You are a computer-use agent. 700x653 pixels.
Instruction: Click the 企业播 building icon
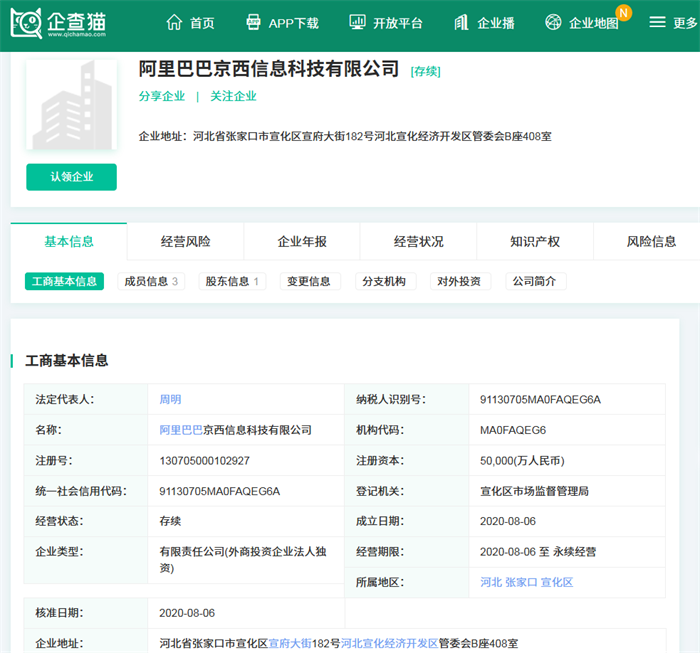coord(461,22)
